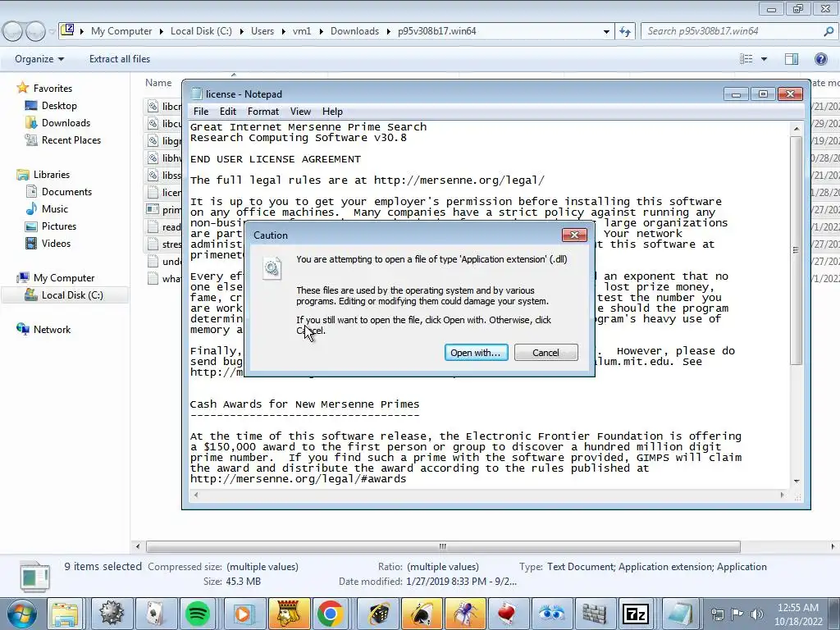The width and height of the screenshot is (840, 630).
Task: Select Local Disk (C:) in navigation pane
Action: [72, 295]
